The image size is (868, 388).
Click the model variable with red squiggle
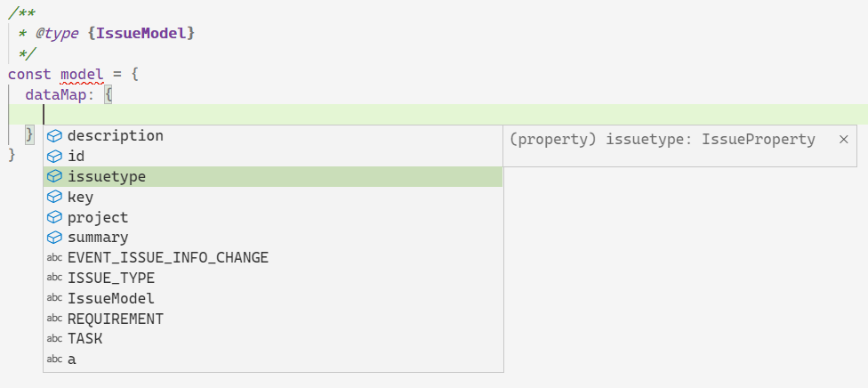(x=82, y=75)
